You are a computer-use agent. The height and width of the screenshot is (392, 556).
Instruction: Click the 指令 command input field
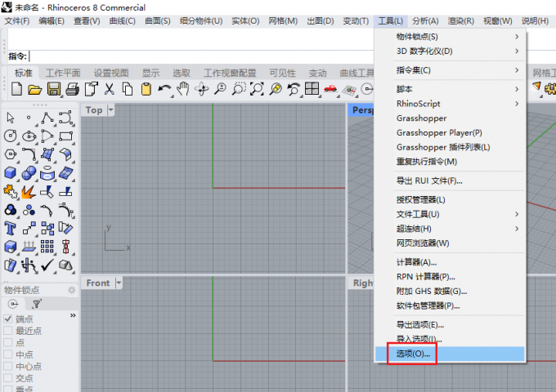(x=200, y=56)
